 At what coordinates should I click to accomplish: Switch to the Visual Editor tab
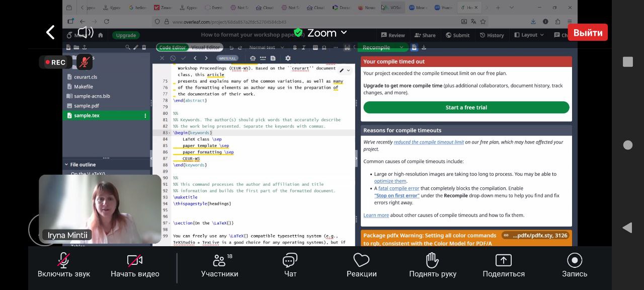(x=205, y=47)
